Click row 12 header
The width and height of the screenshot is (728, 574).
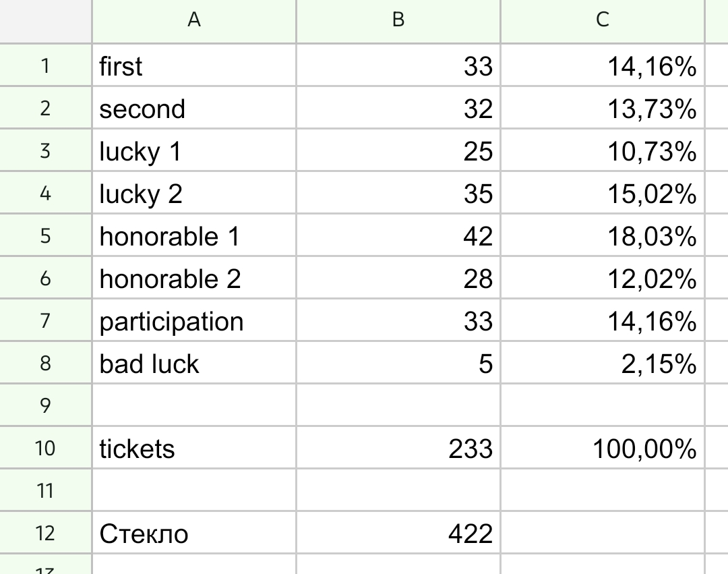(45, 533)
